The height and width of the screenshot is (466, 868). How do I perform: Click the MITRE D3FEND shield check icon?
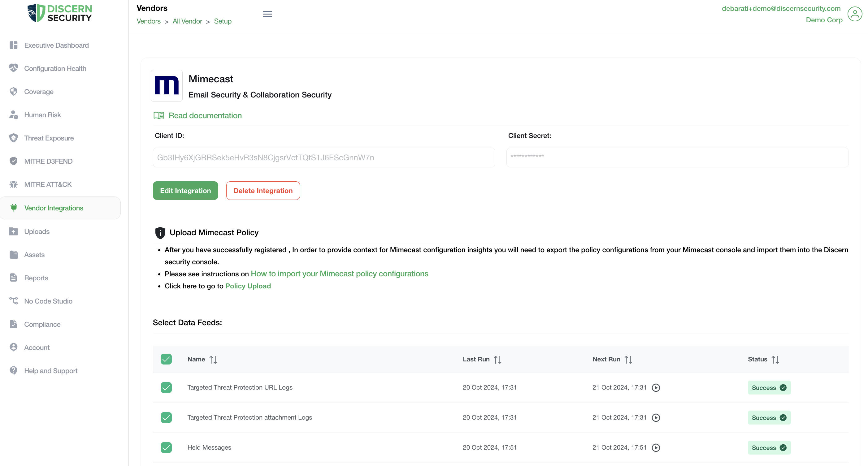tap(14, 161)
